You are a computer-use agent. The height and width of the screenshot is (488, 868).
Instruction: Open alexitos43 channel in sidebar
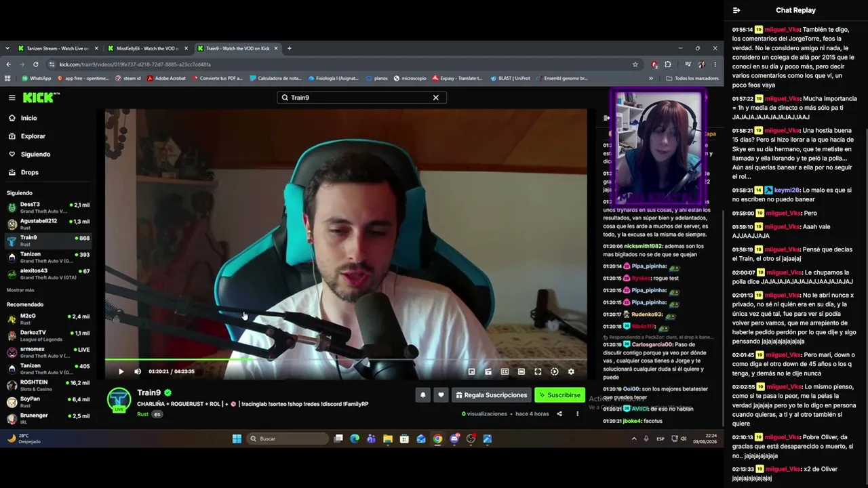click(47, 274)
